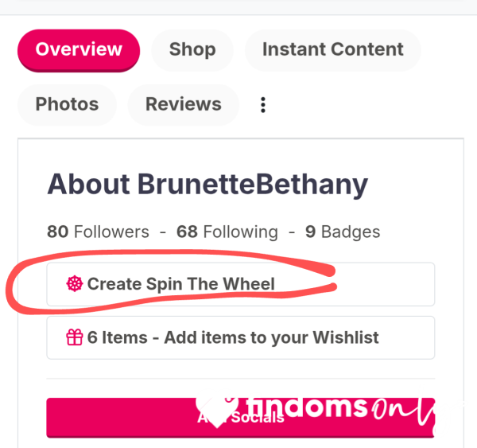The height and width of the screenshot is (448, 477).
Task: View the 80 Followers list
Action: 98,232
